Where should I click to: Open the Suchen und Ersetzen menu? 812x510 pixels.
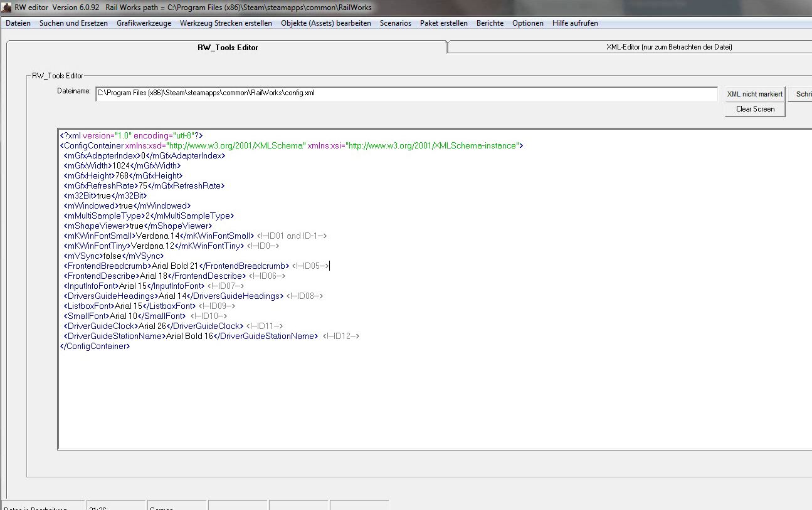(73, 23)
